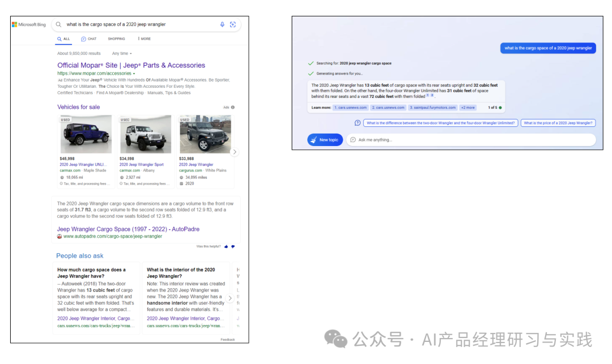
Task: Open the MORE menu
Action: coord(144,39)
